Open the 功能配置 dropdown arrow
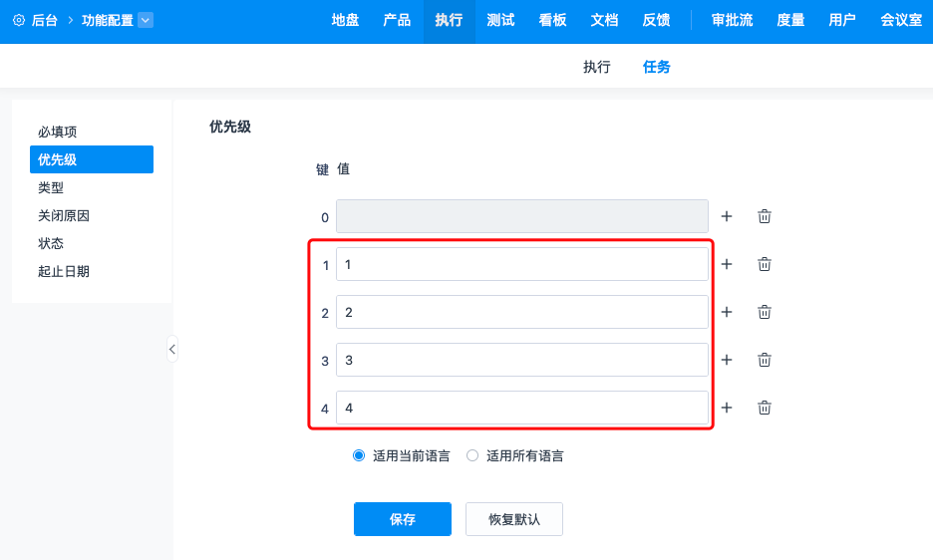The height and width of the screenshot is (560, 933). tap(146, 20)
